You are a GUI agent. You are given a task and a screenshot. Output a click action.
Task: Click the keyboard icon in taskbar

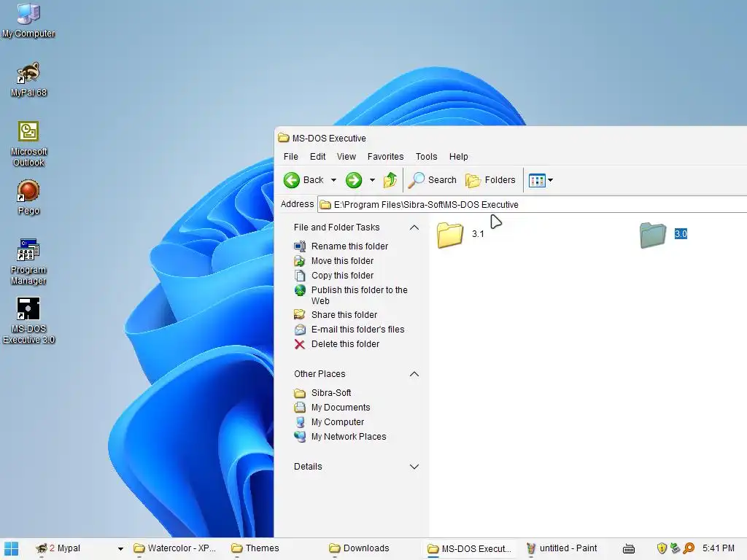(x=629, y=548)
